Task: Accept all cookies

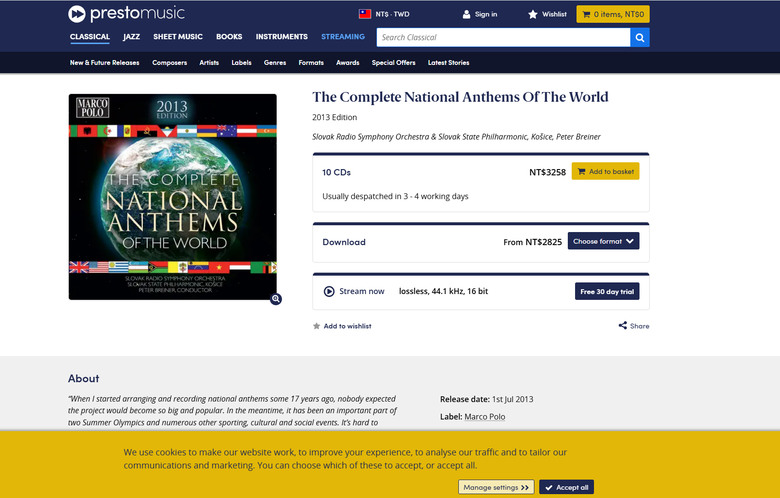Action: tap(566, 488)
